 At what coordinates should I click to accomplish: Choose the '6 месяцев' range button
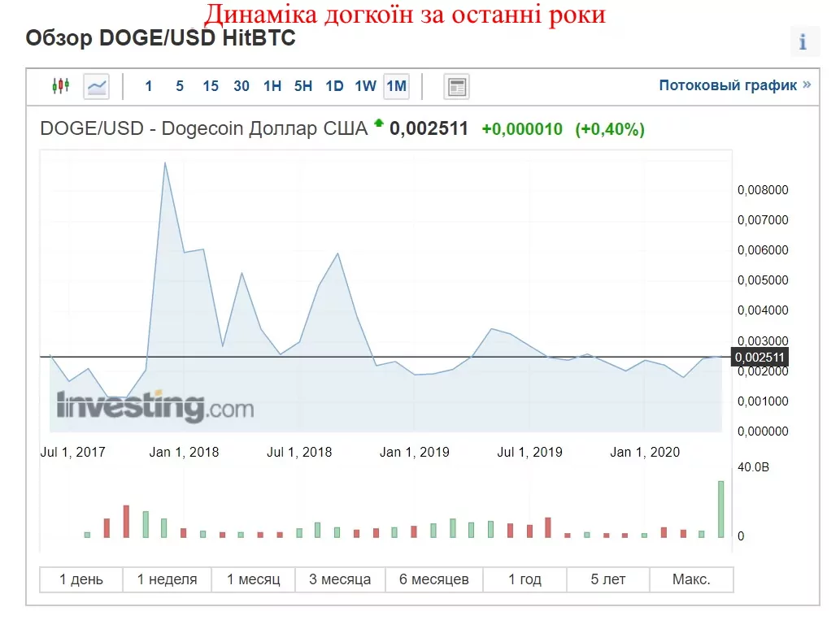pos(434,579)
